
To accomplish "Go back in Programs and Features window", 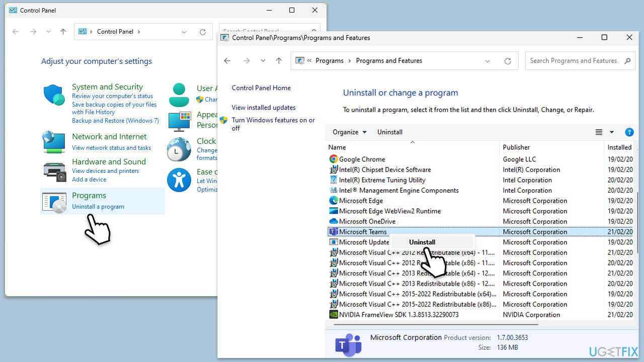I will point(227,61).
